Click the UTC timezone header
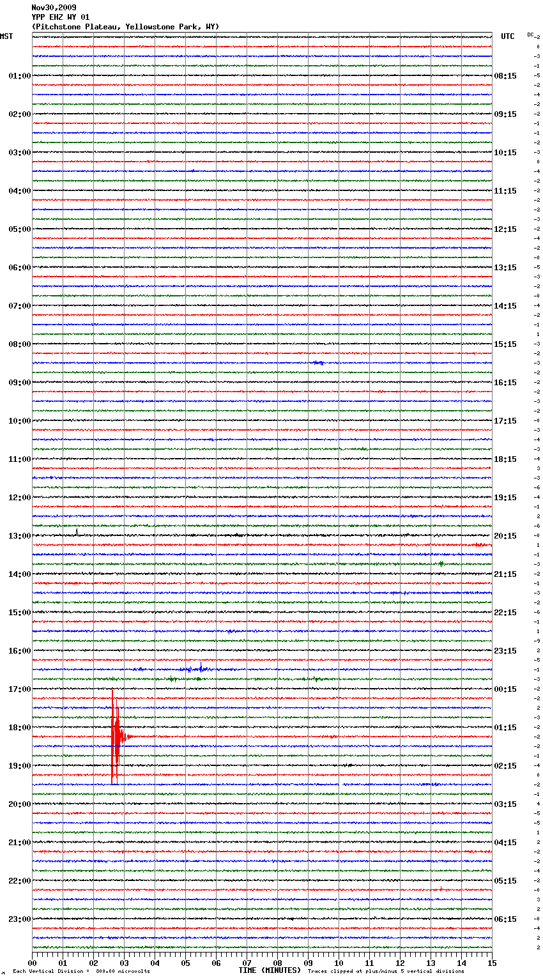Image resolution: width=543 pixels, height=980 pixels. 508,36
